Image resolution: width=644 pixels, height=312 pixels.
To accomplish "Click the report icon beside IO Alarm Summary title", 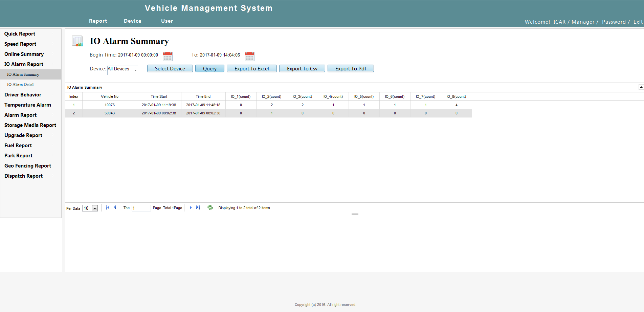I will coord(77,41).
